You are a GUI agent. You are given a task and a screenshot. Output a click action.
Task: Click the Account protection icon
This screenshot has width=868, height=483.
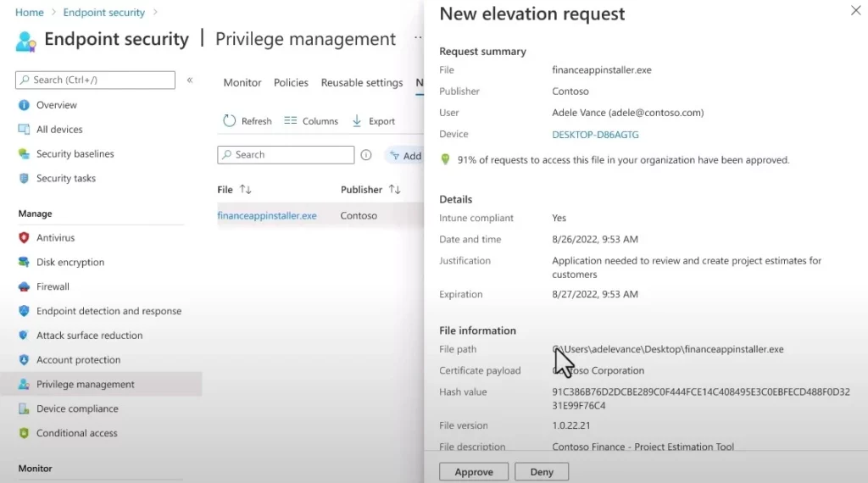coord(24,360)
